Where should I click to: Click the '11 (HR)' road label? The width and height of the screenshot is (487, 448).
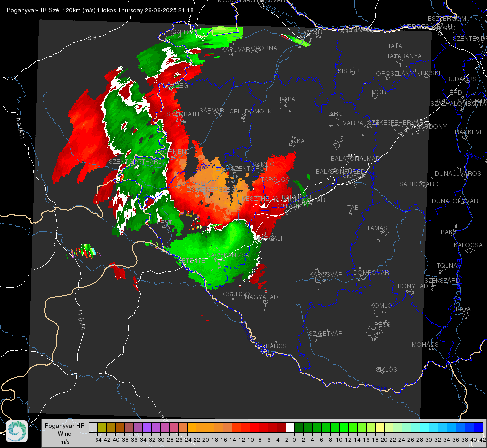coord(81,320)
